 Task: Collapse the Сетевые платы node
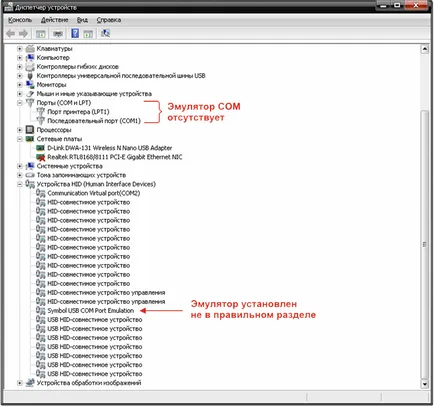(x=20, y=139)
